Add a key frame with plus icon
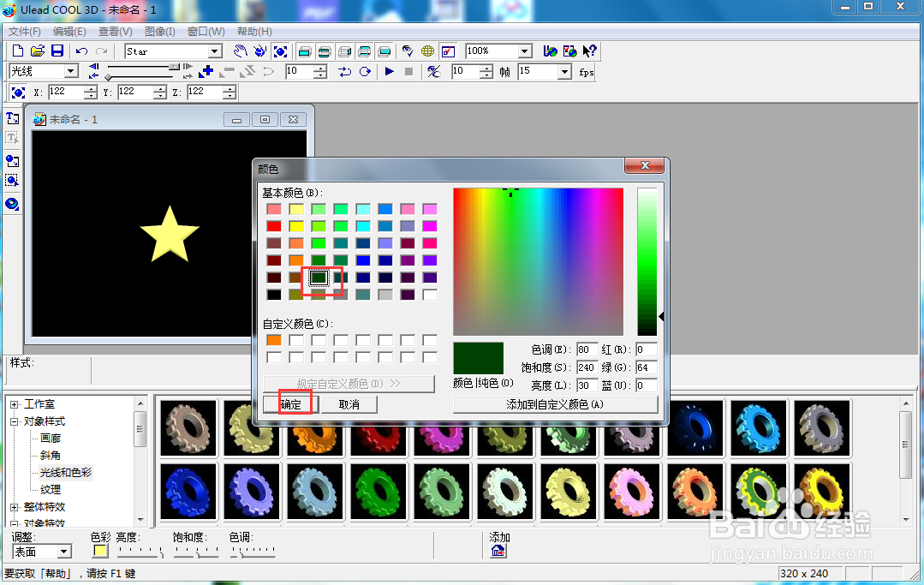Viewport: 924px width, 585px height. (x=206, y=72)
